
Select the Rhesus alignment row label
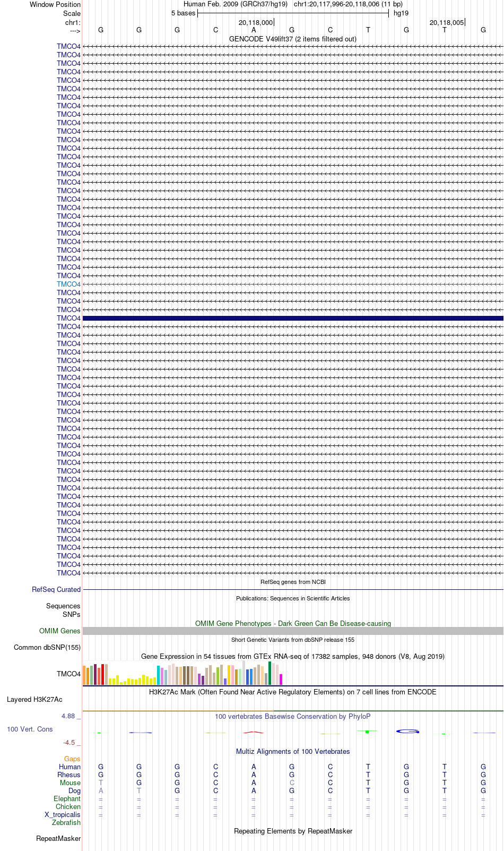tap(69, 775)
